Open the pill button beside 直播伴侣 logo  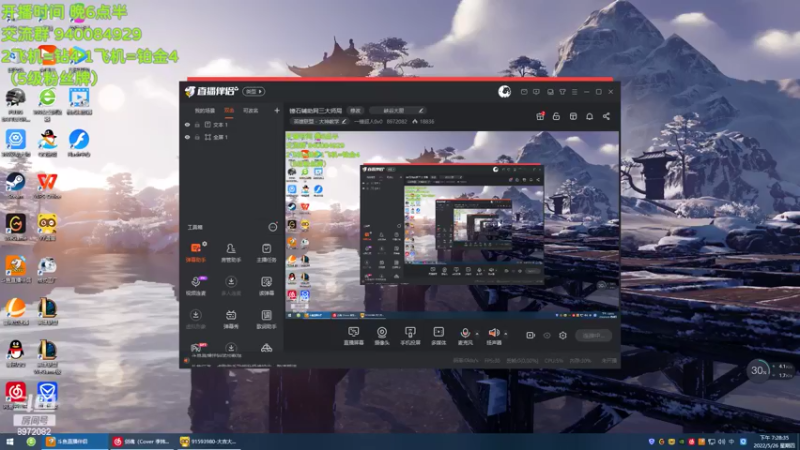click(254, 91)
